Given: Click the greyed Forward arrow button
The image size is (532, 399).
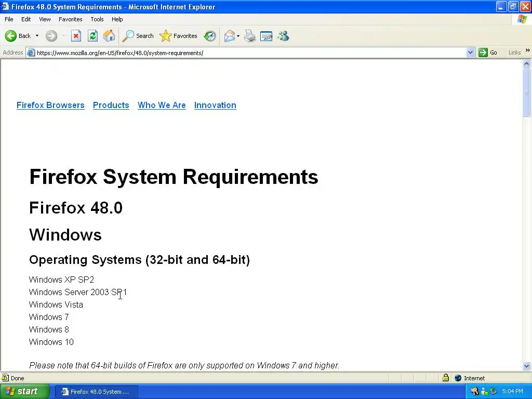Looking at the screenshot, I should coord(51,36).
